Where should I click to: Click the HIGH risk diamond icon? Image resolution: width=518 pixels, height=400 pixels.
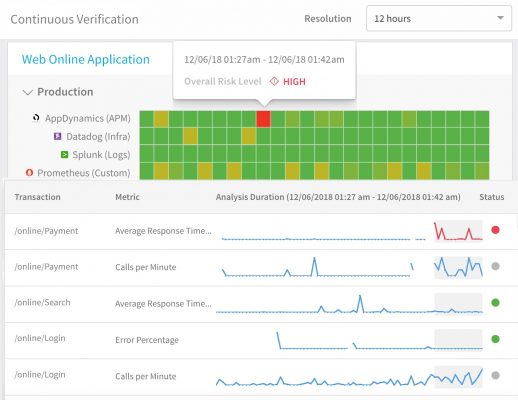tap(274, 81)
